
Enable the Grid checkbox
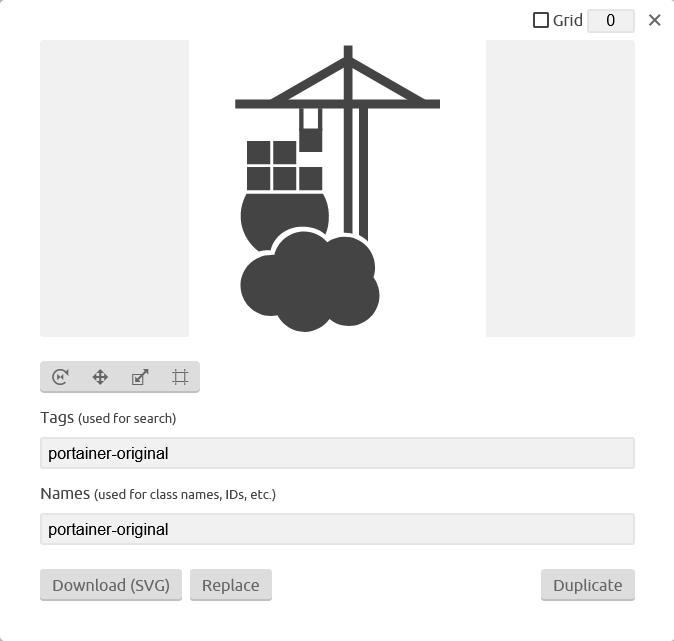point(540,20)
